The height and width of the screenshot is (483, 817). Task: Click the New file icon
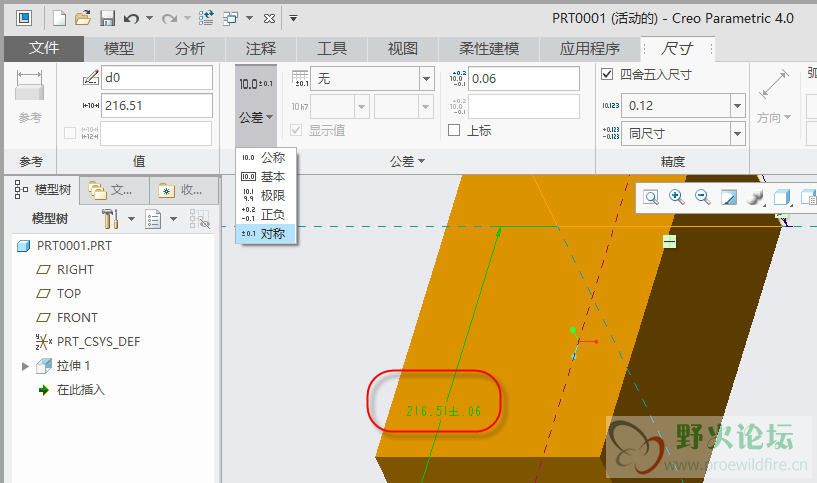tap(59, 19)
